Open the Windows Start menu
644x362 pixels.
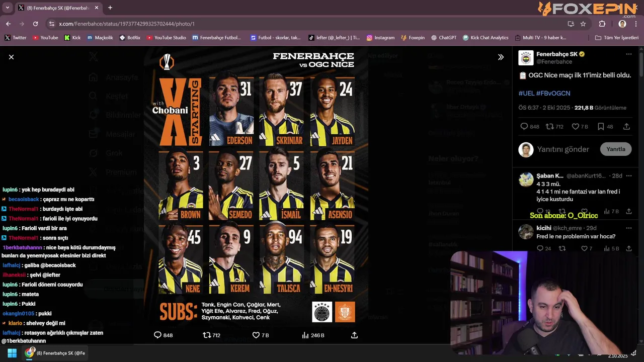point(12,353)
